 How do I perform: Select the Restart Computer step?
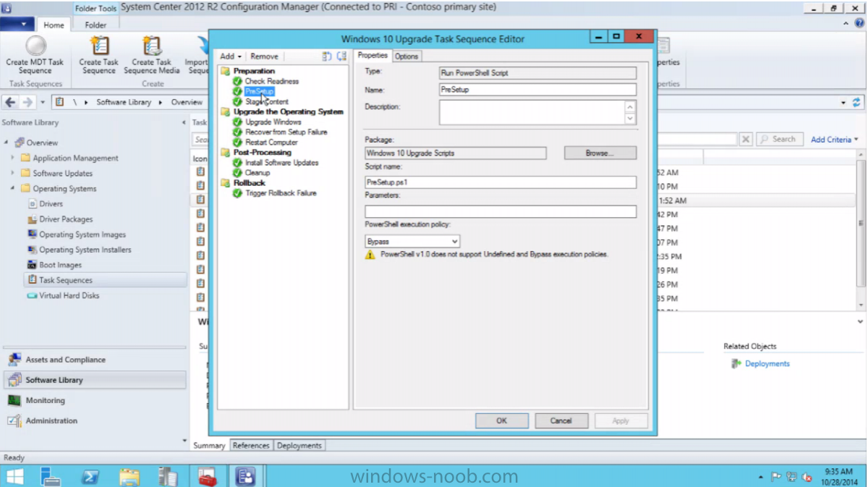271,142
